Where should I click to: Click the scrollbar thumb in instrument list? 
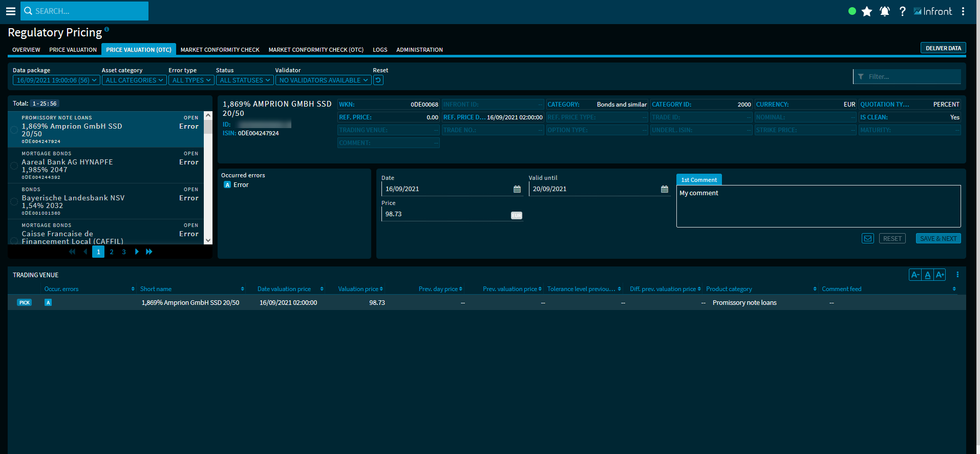[208, 127]
